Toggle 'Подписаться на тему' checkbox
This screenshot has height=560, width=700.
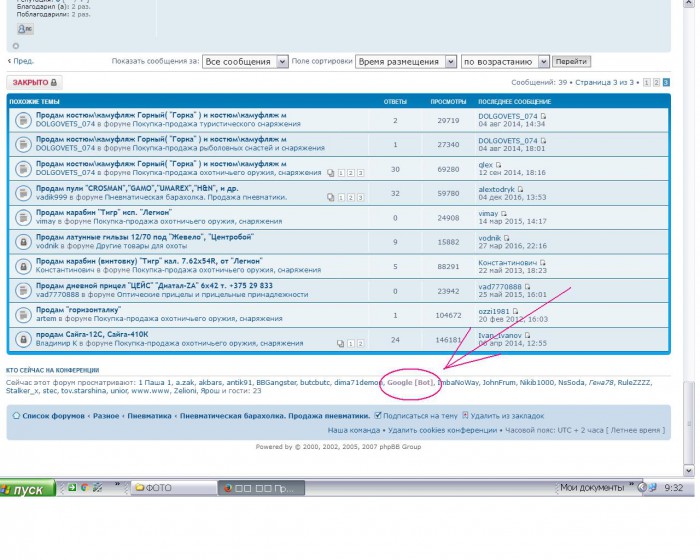[x=377, y=415]
